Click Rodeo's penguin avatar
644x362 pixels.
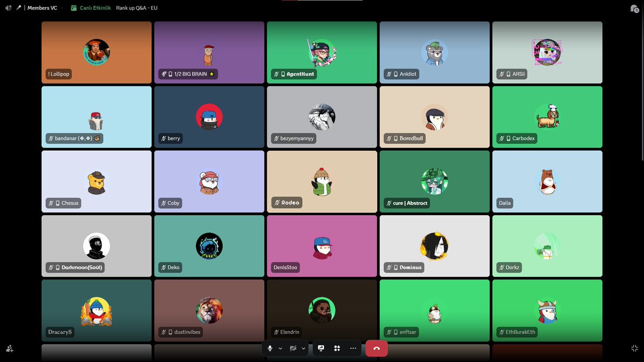322,182
